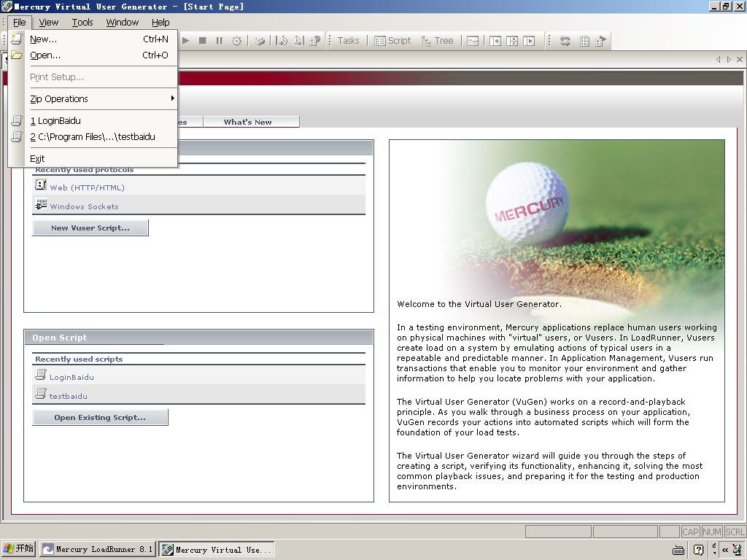This screenshot has width=747, height=560.
Task: Click the split snapshot view icon
Action: [512, 41]
